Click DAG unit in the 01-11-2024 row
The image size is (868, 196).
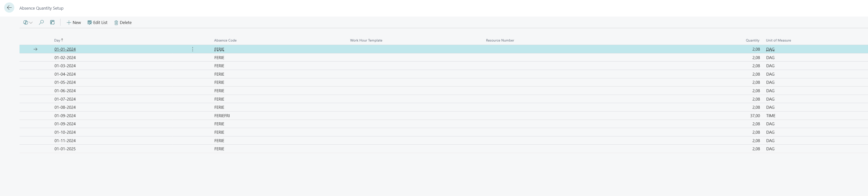pos(770,141)
